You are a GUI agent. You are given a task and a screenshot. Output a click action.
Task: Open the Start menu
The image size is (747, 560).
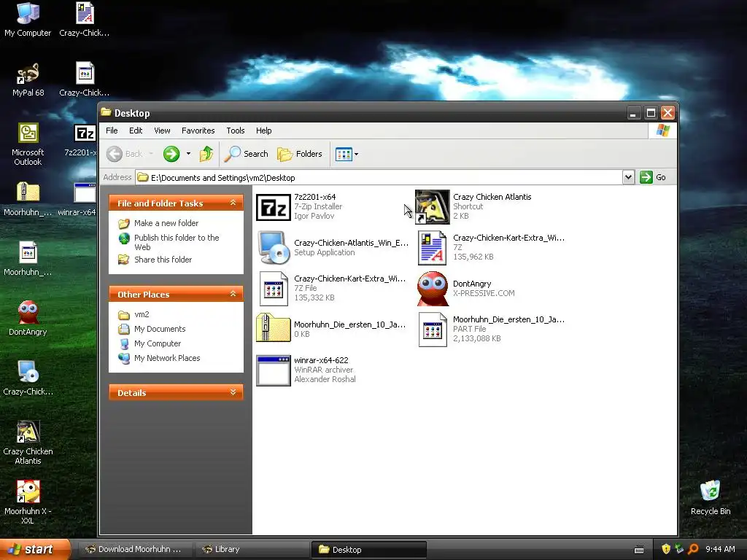point(34,550)
